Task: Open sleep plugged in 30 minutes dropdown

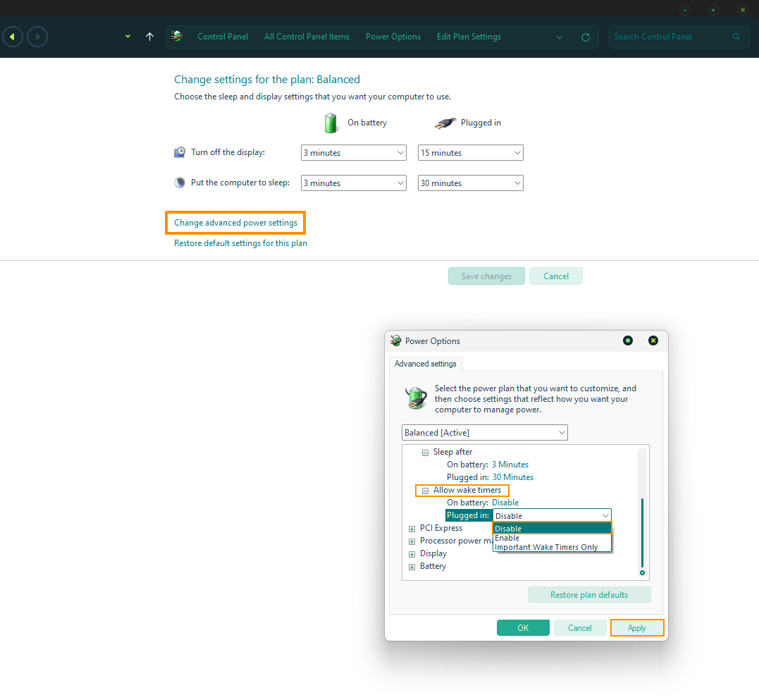Action: point(471,183)
